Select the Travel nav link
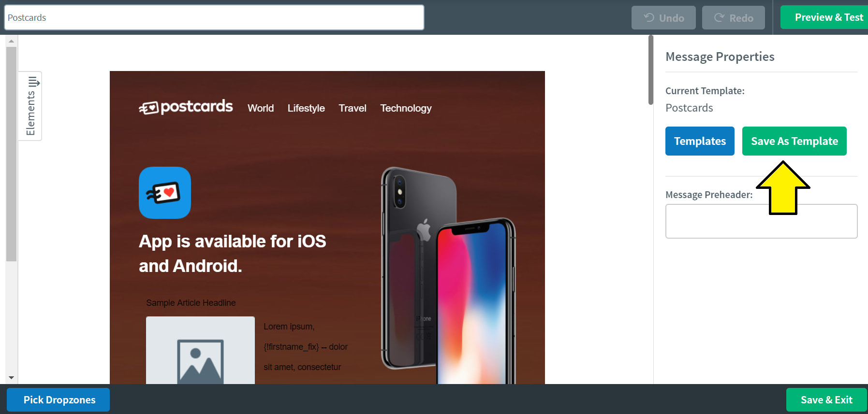The height and width of the screenshot is (414, 868). click(x=353, y=108)
